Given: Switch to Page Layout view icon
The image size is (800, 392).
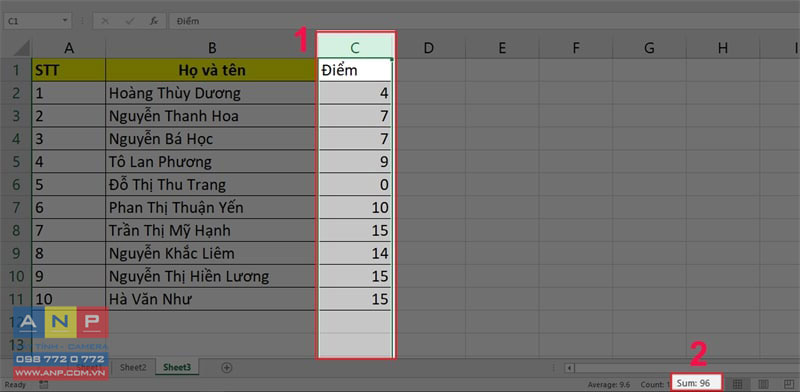Looking at the screenshot, I should 763,383.
